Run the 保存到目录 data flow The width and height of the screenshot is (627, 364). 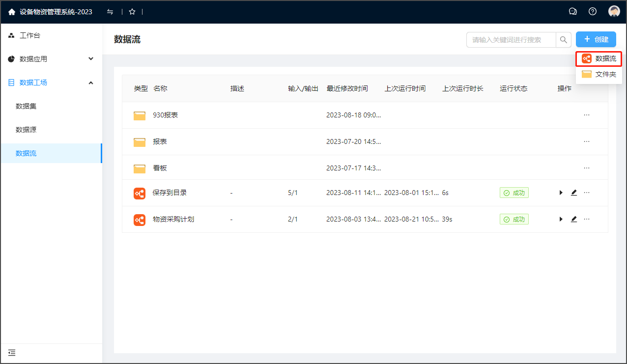point(561,193)
